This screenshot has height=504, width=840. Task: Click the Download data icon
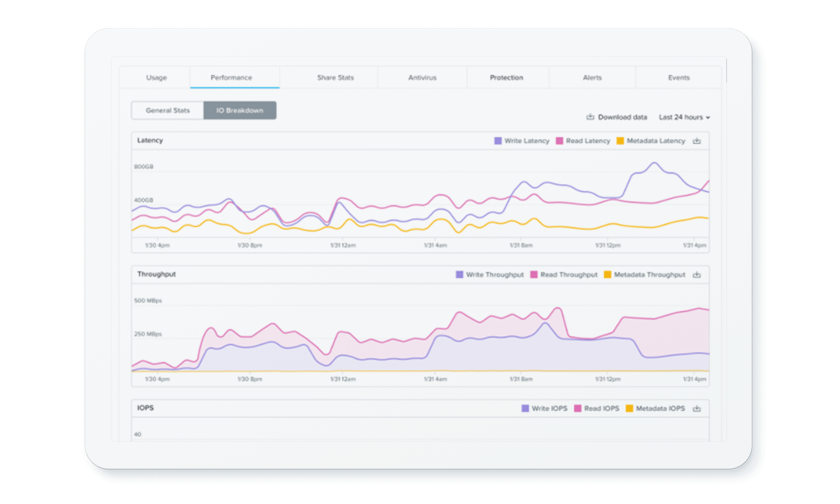click(x=590, y=117)
